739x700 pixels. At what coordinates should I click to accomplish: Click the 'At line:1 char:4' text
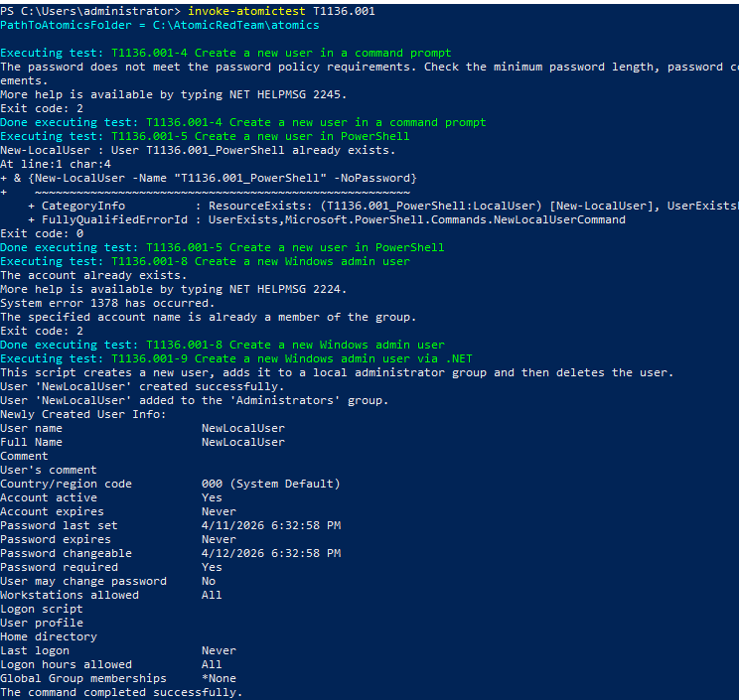pos(56,164)
